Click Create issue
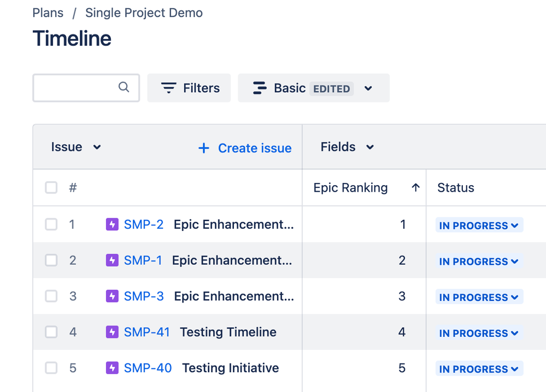Viewport: 546px width, 392px height. pyautogui.click(x=245, y=148)
